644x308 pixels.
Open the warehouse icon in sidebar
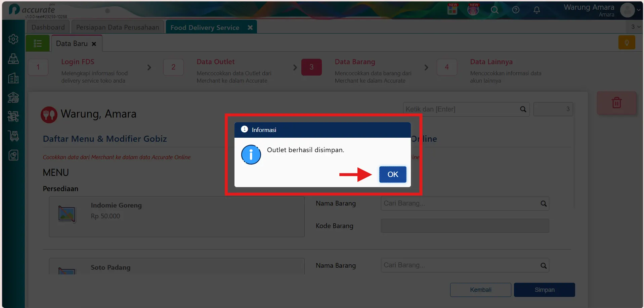click(x=13, y=98)
